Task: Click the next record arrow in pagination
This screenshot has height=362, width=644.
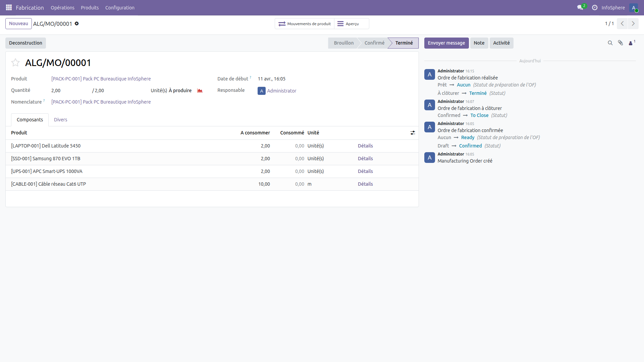Action: (x=634, y=23)
